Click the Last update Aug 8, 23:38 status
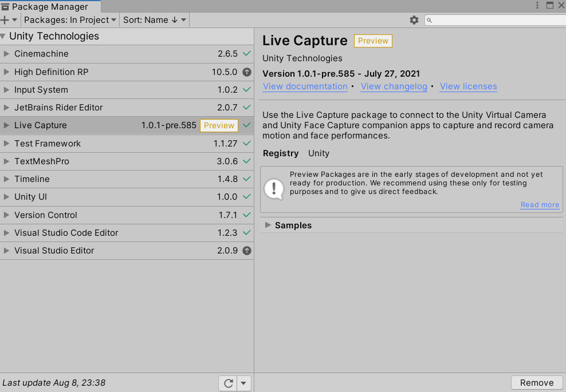The width and height of the screenshot is (566, 392). click(x=54, y=383)
